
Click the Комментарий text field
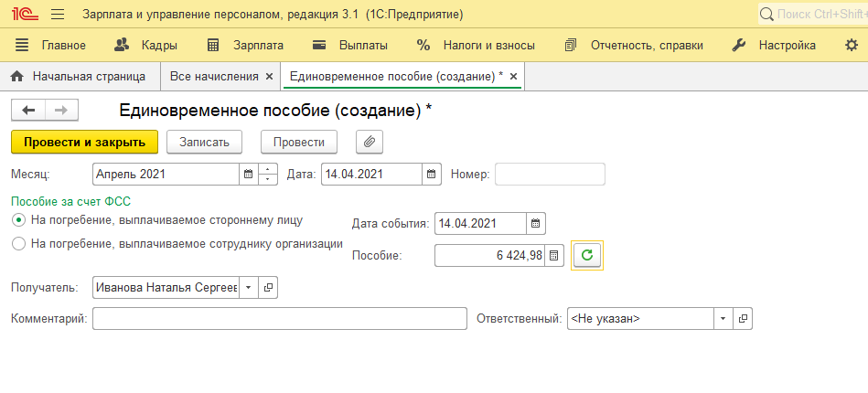tap(280, 319)
